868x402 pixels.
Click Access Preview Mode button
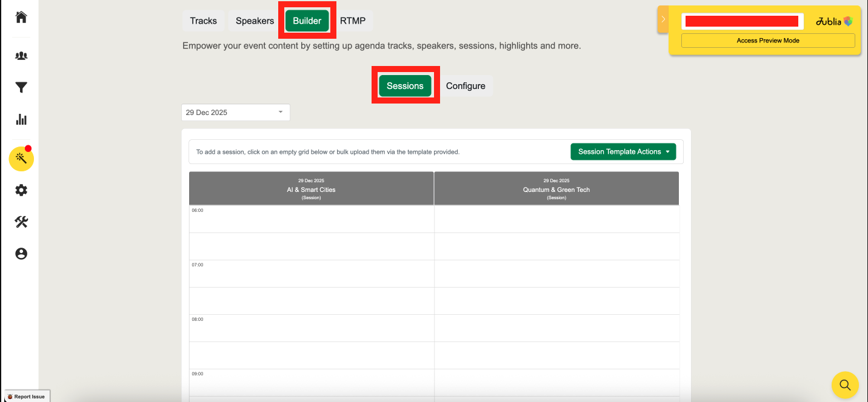pyautogui.click(x=768, y=41)
